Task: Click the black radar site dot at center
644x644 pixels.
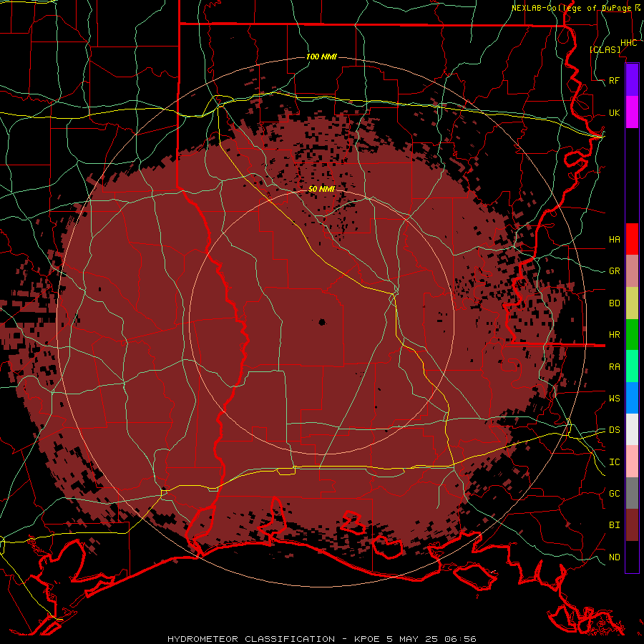Action: point(322,322)
